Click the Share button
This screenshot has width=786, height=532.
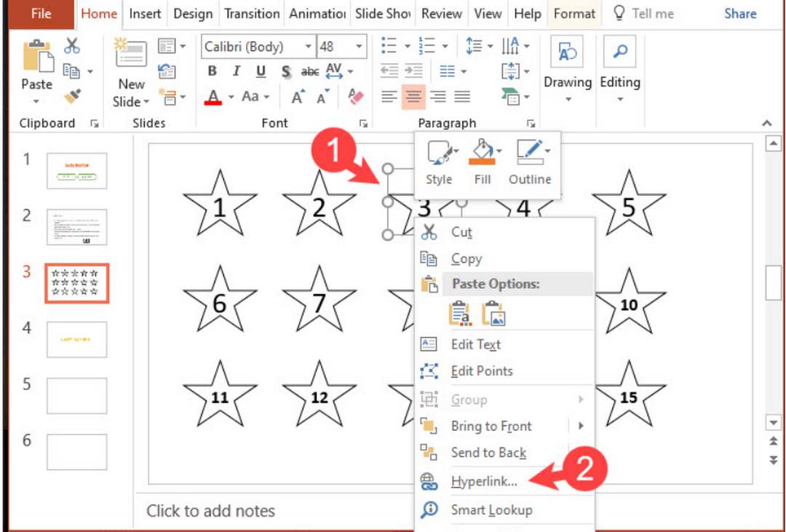click(x=740, y=14)
